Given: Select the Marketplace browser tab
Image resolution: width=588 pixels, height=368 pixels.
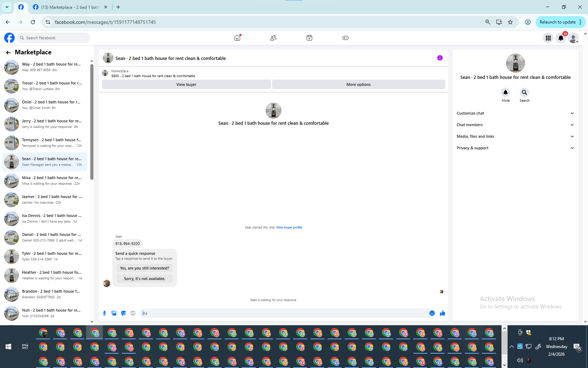Looking at the screenshot, I should [70, 7].
